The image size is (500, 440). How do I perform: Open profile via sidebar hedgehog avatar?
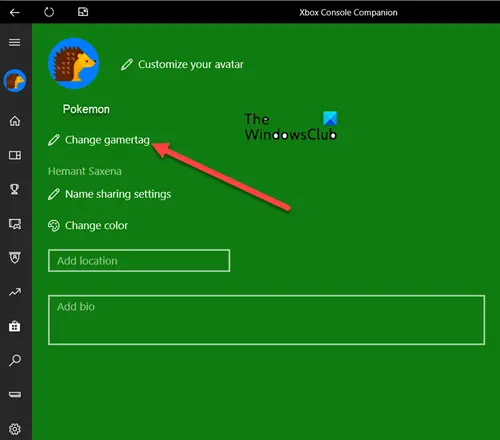click(15, 81)
